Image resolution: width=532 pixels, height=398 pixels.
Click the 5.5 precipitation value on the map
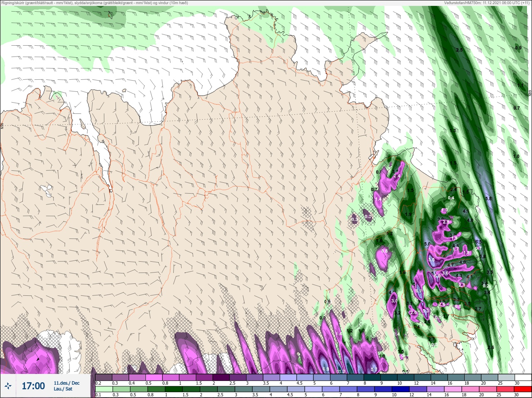click(431, 260)
